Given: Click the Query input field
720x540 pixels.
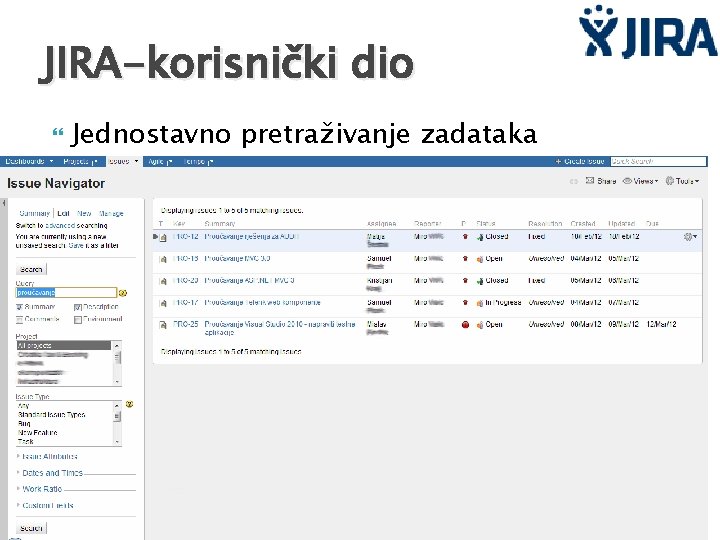Looking at the screenshot, I should (x=66, y=292).
